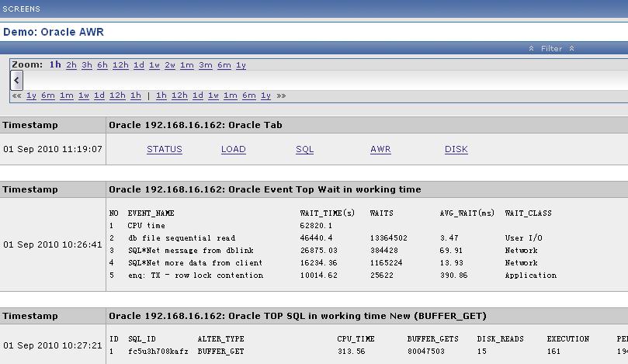The image size is (628, 364).
Task: Click waits value 13364502
Action: click(388, 237)
